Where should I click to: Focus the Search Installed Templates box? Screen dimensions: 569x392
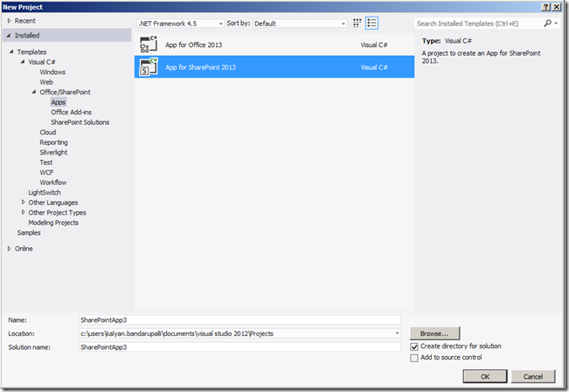click(478, 24)
